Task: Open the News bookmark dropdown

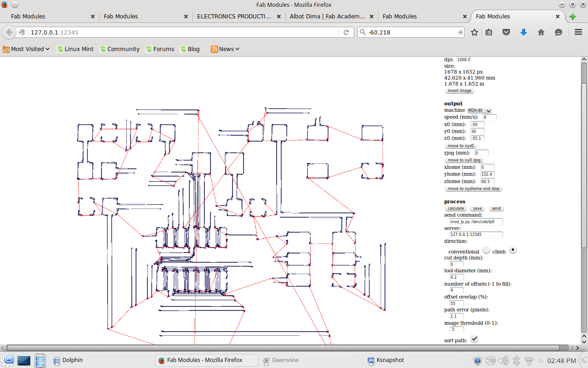Action: click(x=226, y=49)
